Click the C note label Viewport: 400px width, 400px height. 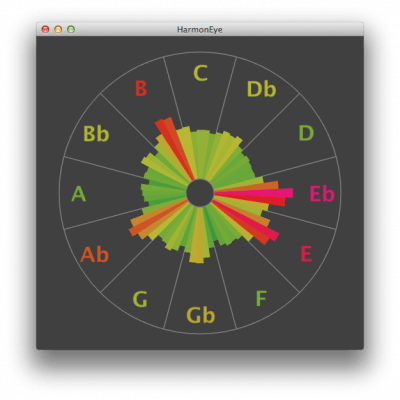coord(200,73)
